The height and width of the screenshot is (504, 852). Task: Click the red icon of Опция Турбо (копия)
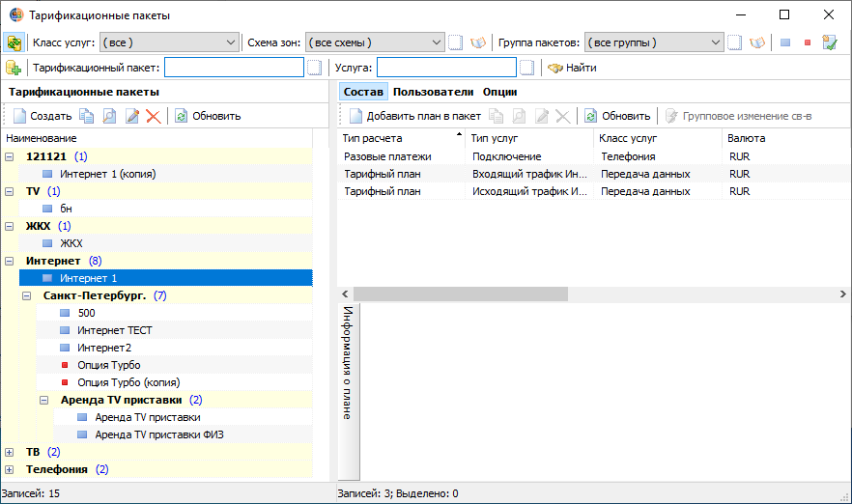[x=65, y=382]
